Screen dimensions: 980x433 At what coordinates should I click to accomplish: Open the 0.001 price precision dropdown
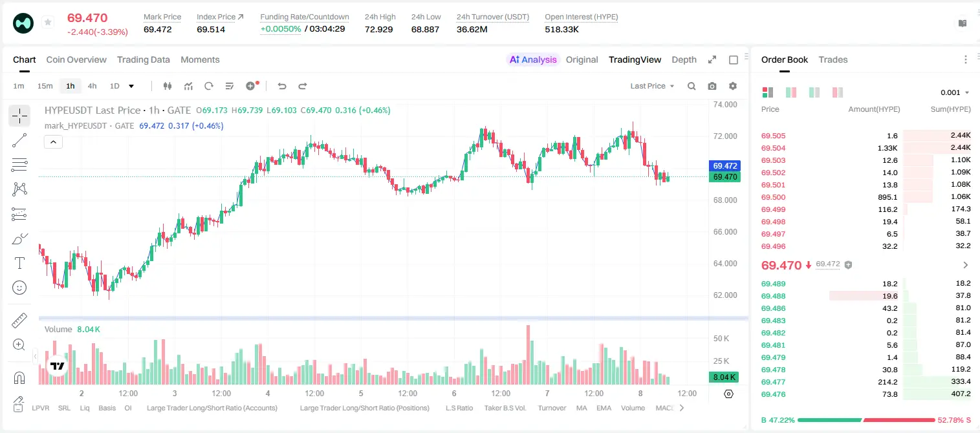[955, 92]
